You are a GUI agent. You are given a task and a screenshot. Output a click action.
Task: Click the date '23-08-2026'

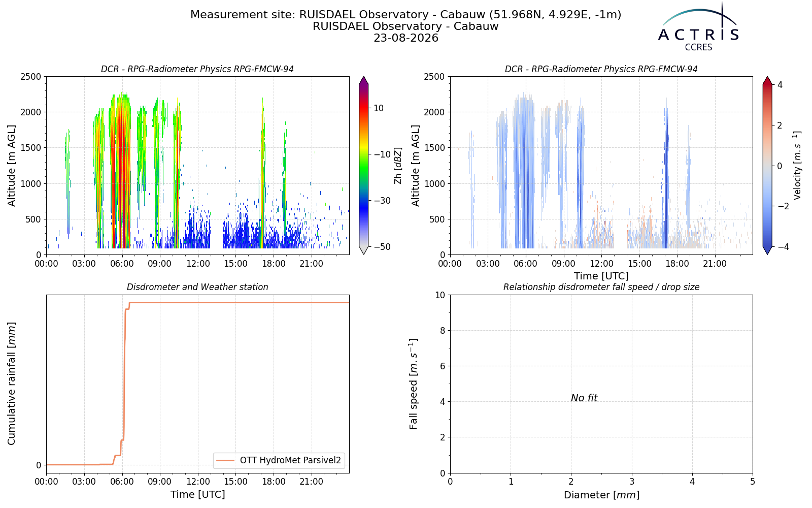click(406, 38)
